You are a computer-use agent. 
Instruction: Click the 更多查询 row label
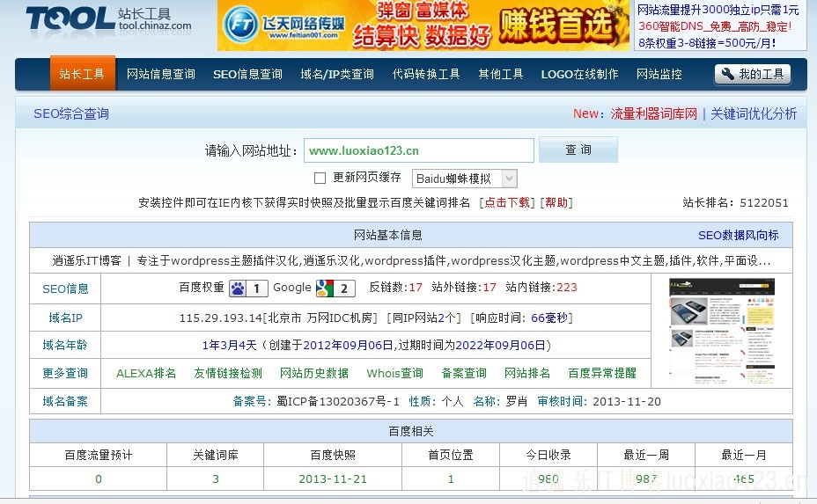click(65, 373)
